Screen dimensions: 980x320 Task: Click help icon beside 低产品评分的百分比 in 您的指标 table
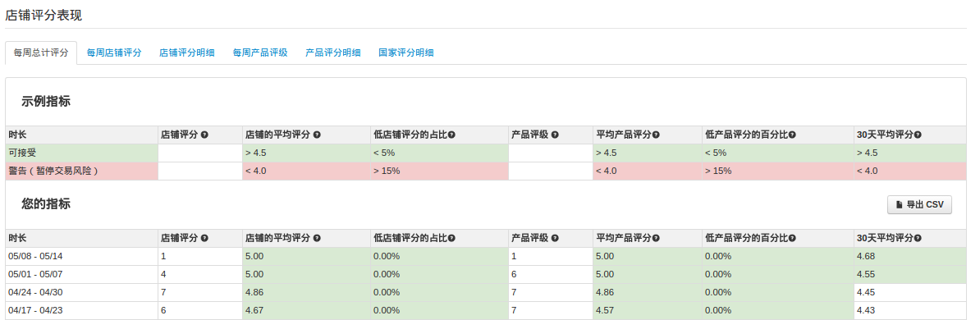click(793, 238)
